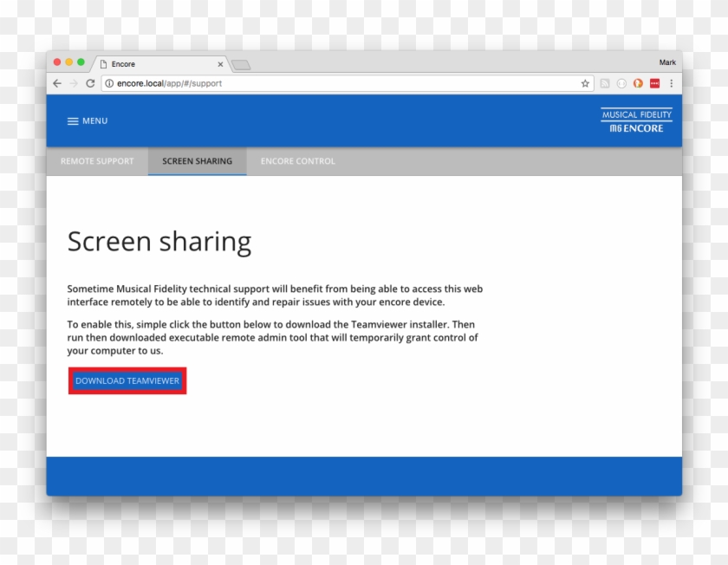Open the Encore Control tab
Screen dimensions: 728x565
(297, 161)
